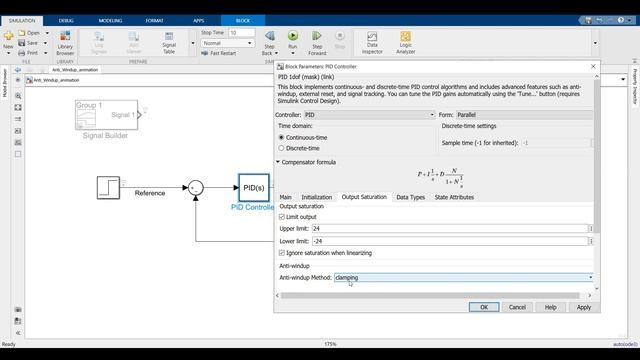Open the Controller type dropdown

(370, 115)
